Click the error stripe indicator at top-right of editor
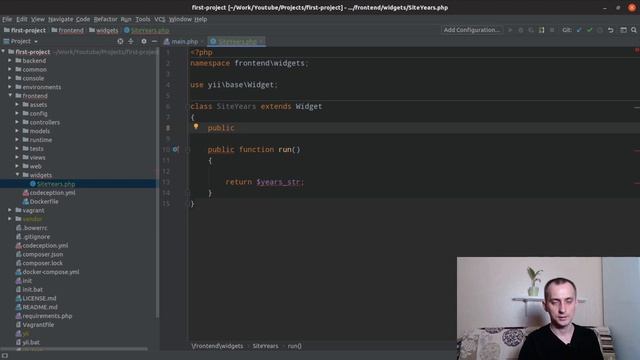This screenshot has height=360, width=640. pyautogui.click(x=637, y=50)
